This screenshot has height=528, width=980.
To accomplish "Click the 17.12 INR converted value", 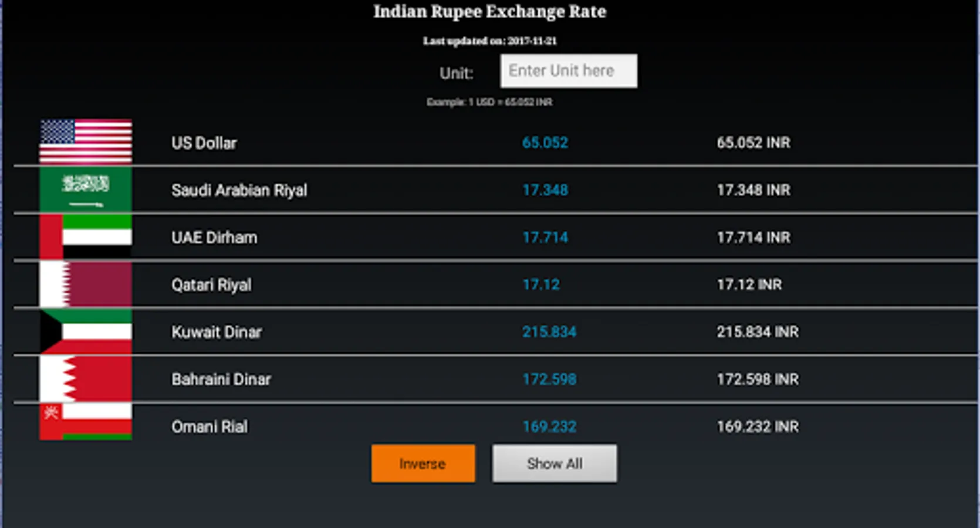I will (x=749, y=285).
